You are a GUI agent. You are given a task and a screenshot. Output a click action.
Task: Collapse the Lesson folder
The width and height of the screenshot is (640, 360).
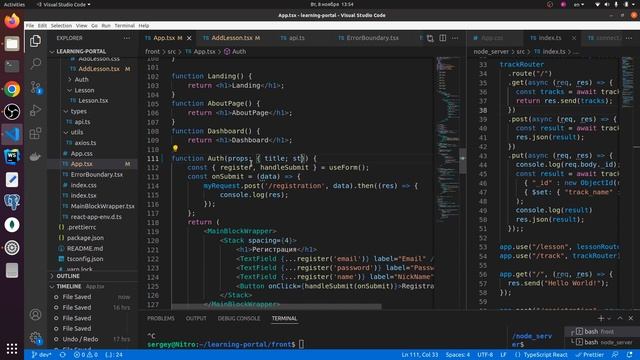point(84,90)
